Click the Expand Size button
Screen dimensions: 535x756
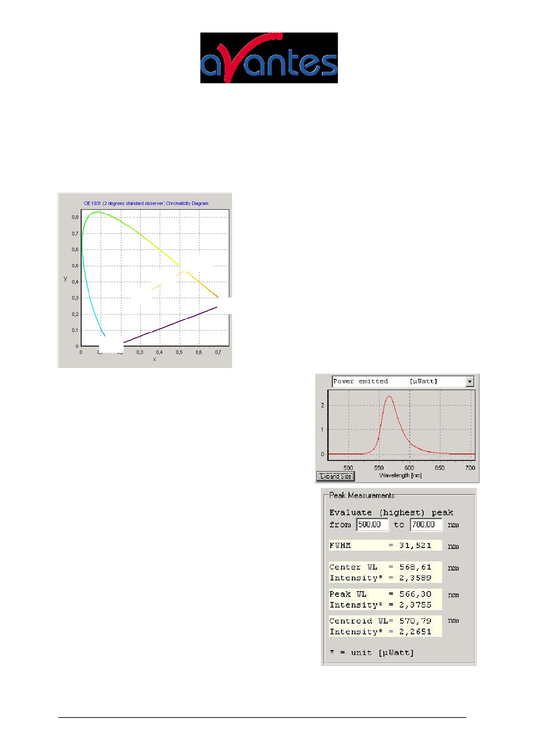tap(336, 476)
